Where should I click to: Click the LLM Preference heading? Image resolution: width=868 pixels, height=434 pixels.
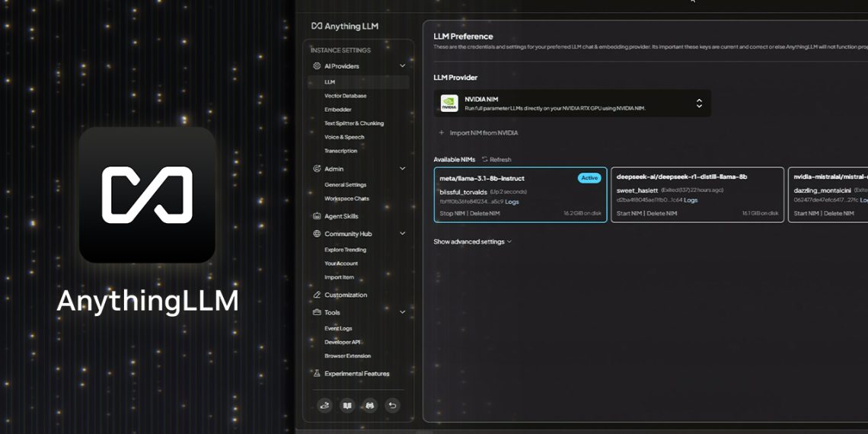[463, 37]
